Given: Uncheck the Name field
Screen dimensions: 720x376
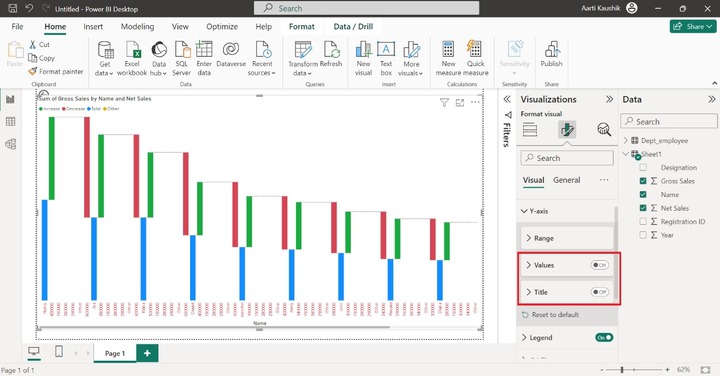Looking at the screenshot, I should click(x=643, y=195).
